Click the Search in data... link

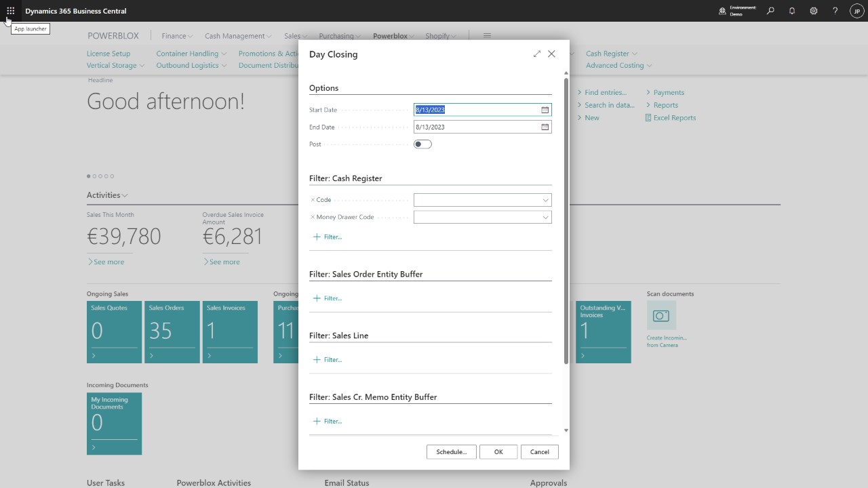pyautogui.click(x=606, y=105)
